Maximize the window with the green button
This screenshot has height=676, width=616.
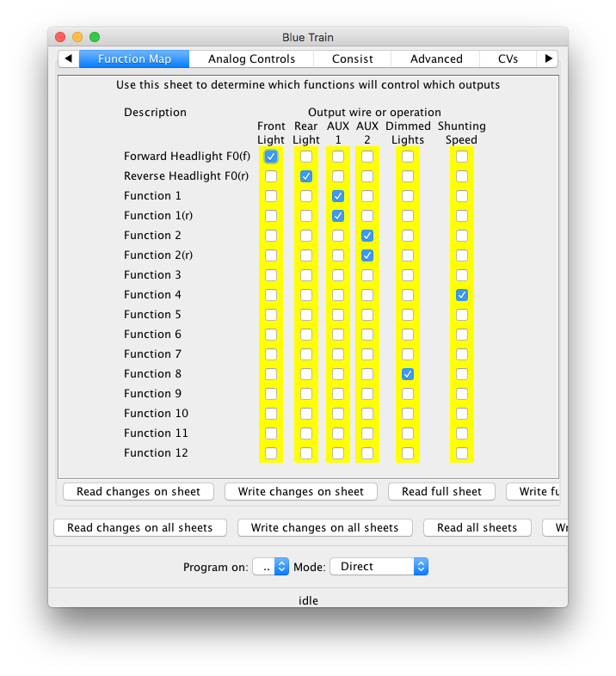coord(95,37)
